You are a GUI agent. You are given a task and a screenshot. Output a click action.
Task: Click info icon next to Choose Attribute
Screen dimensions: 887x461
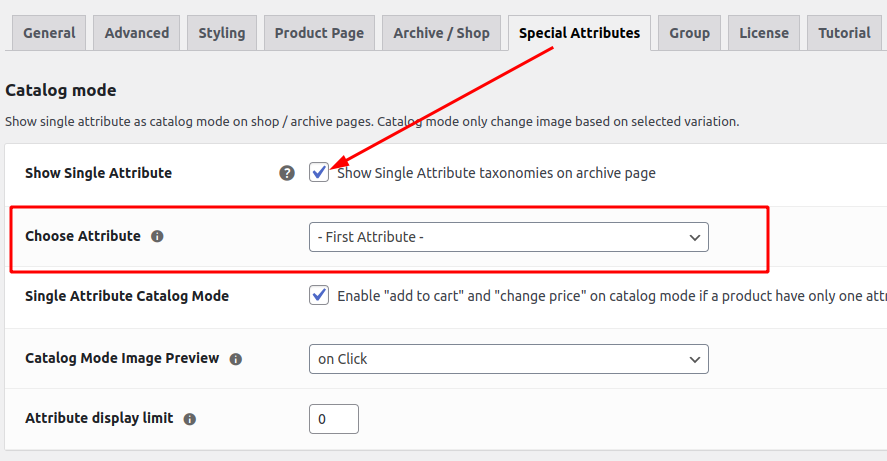157,236
